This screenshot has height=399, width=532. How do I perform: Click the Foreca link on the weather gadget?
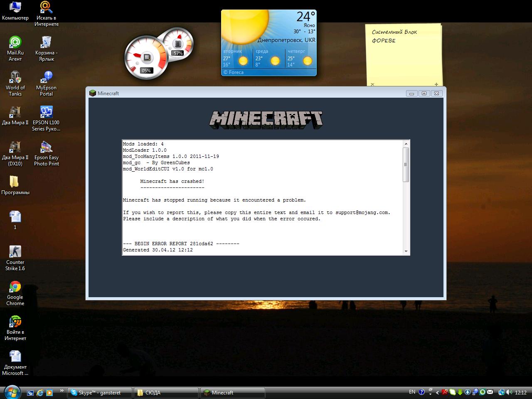[233, 72]
